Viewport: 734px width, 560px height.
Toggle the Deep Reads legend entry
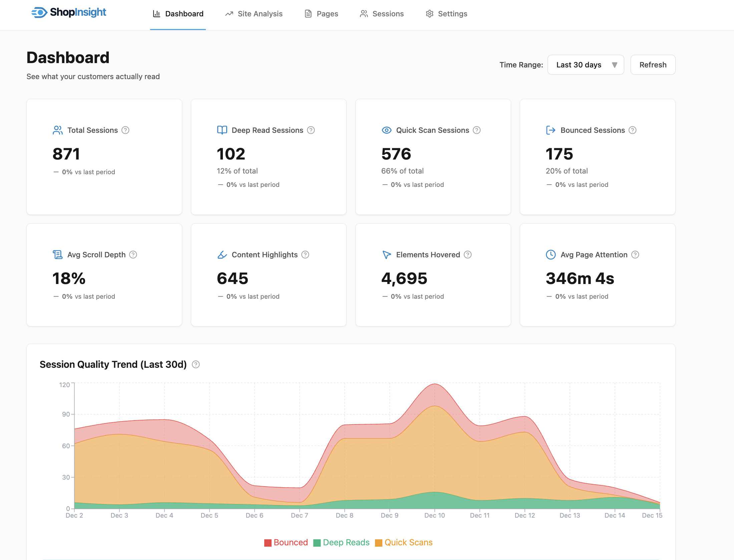click(x=341, y=542)
